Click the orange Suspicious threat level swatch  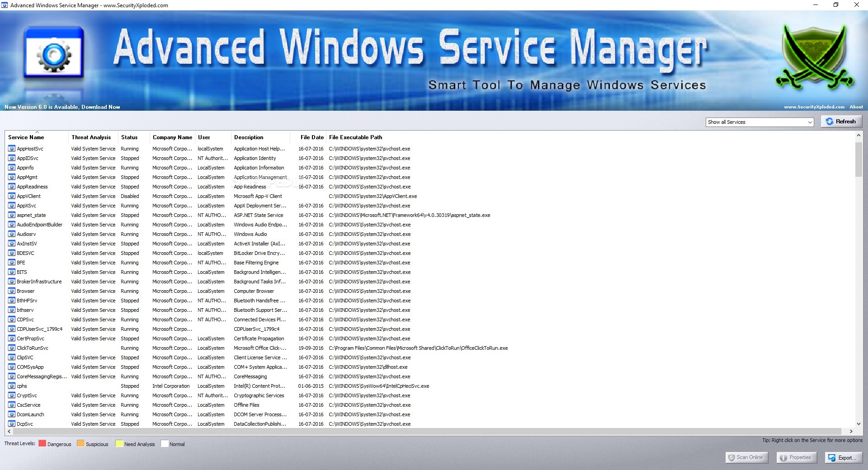(x=80, y=443)
